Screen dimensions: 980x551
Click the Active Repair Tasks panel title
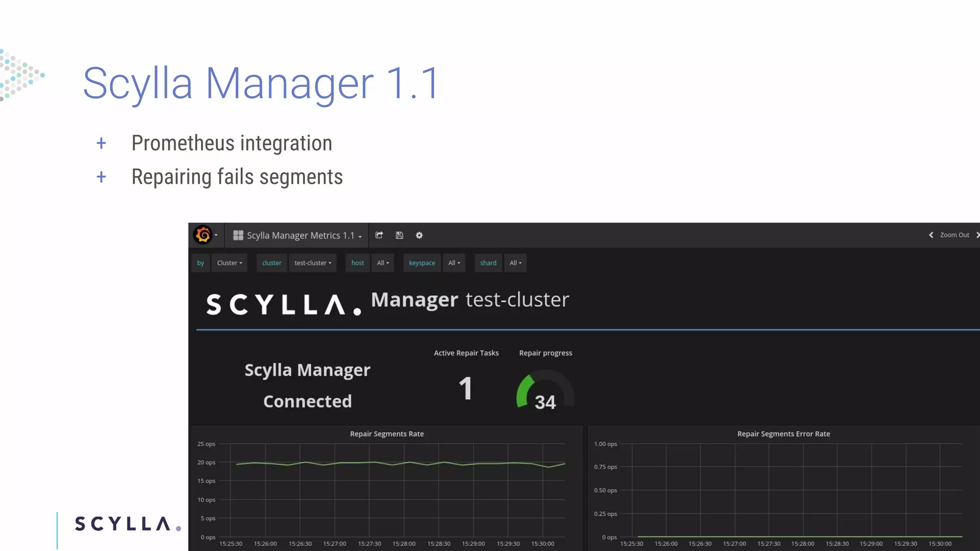(466, 353)
